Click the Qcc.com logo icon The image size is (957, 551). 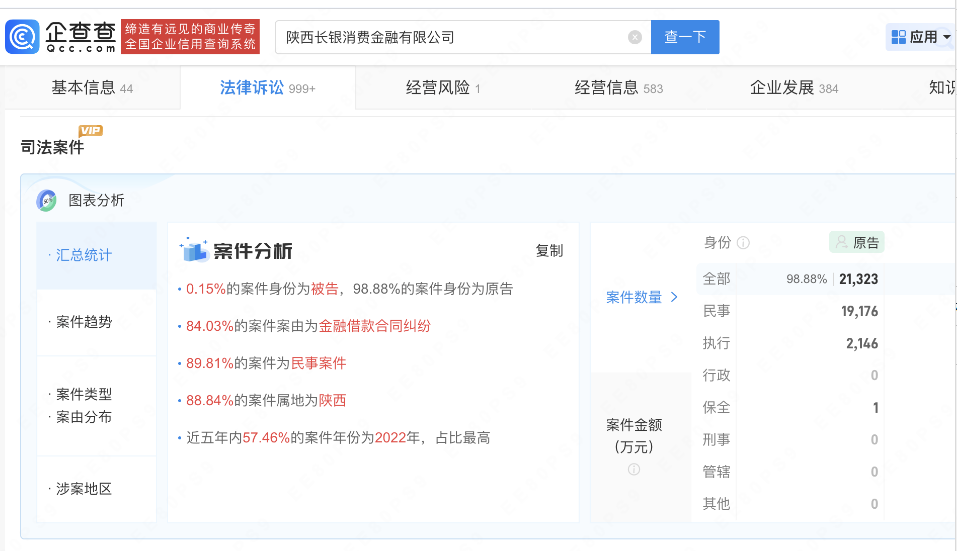coord(22,37)
